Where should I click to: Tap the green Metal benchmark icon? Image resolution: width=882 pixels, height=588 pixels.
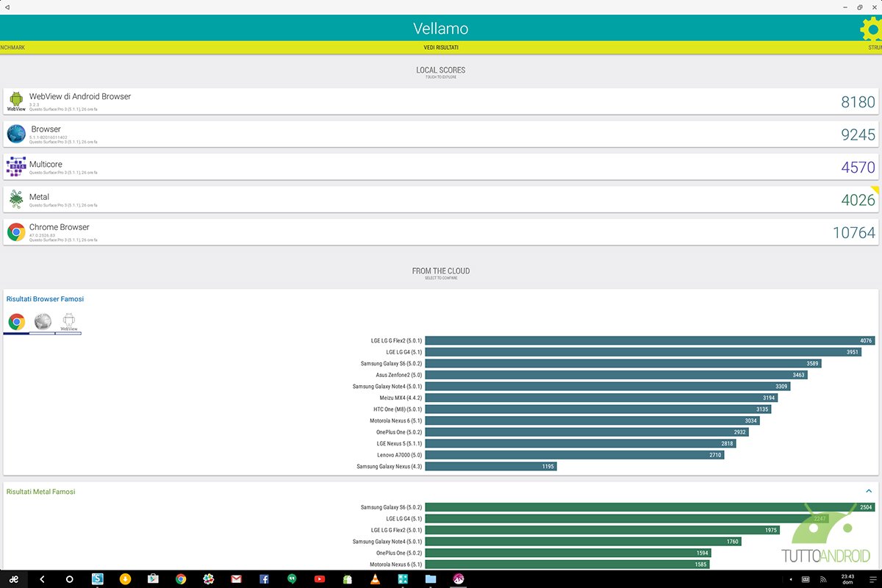16,199
